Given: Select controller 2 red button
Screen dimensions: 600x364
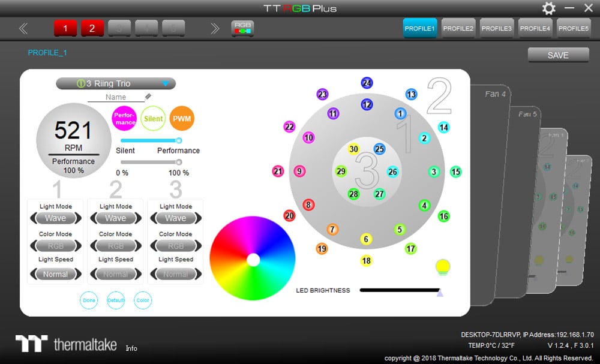Looking at the screenshot, I should pos(92,28).
